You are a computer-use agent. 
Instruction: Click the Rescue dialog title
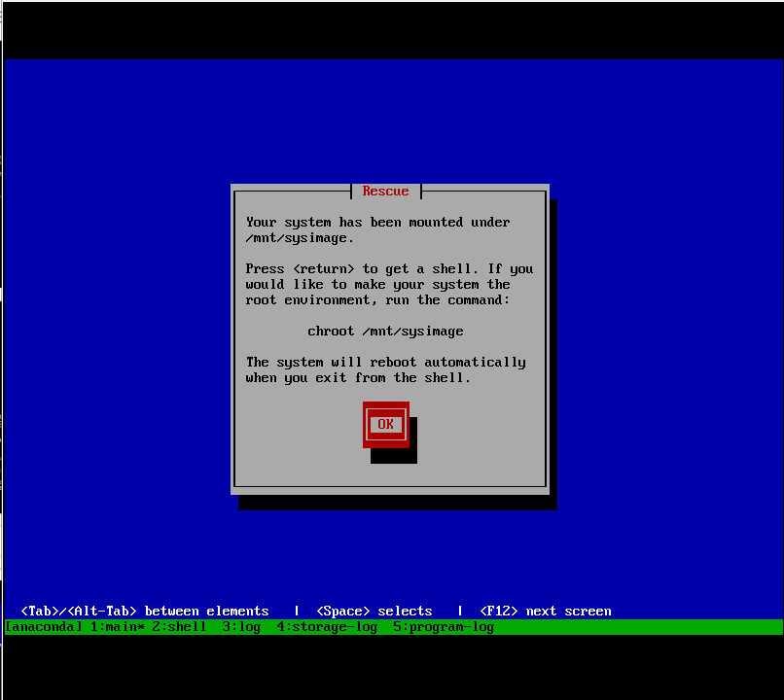point(385,191)
